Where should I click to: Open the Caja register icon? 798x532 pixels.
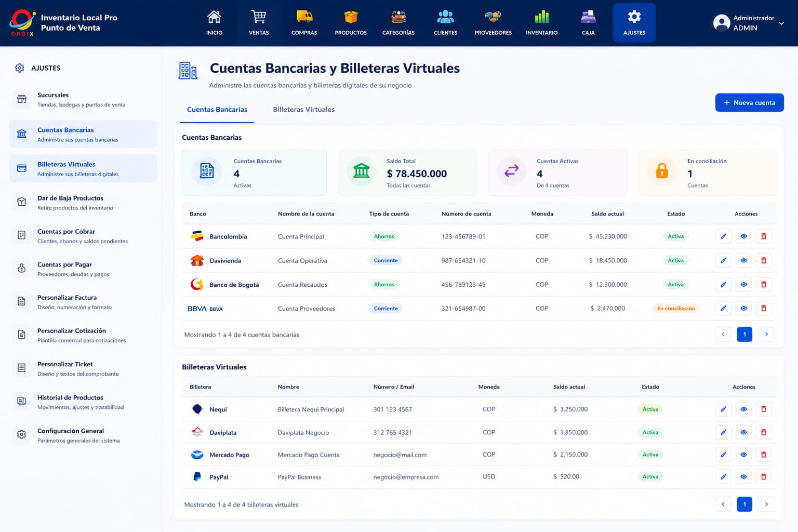(x=588, y=17)
